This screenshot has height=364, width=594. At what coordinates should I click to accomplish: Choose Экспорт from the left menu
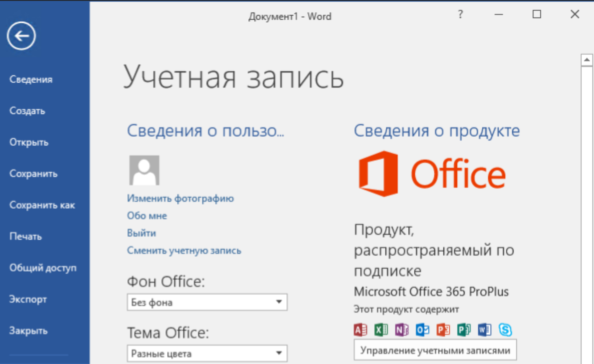coord(28,299)
